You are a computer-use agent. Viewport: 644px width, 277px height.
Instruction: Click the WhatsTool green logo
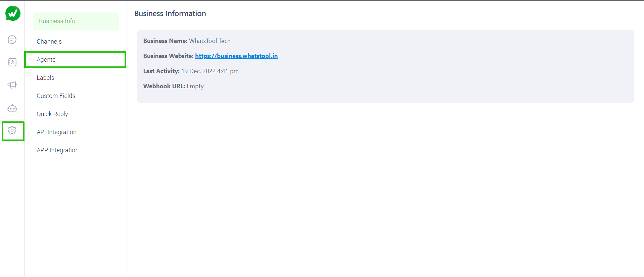(x=13, y=13)
